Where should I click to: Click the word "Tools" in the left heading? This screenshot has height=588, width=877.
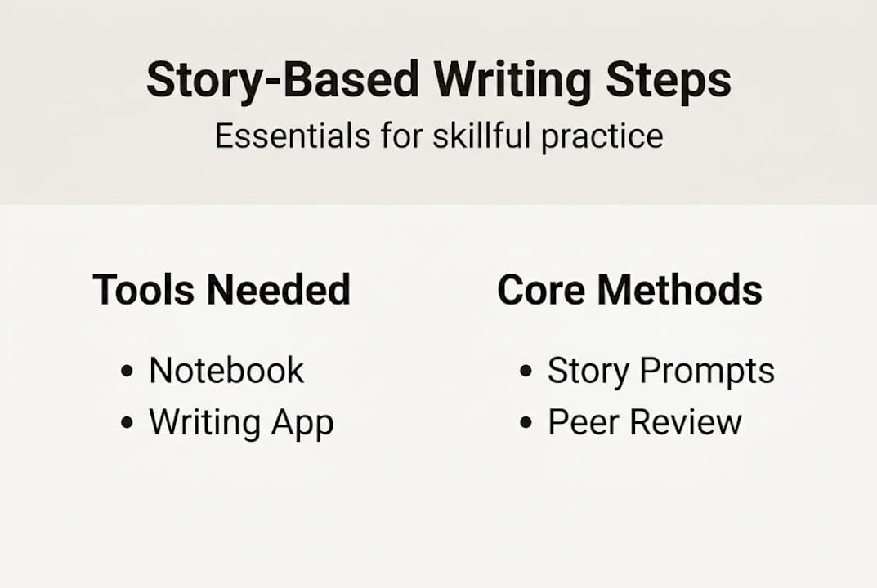[143, 290]
